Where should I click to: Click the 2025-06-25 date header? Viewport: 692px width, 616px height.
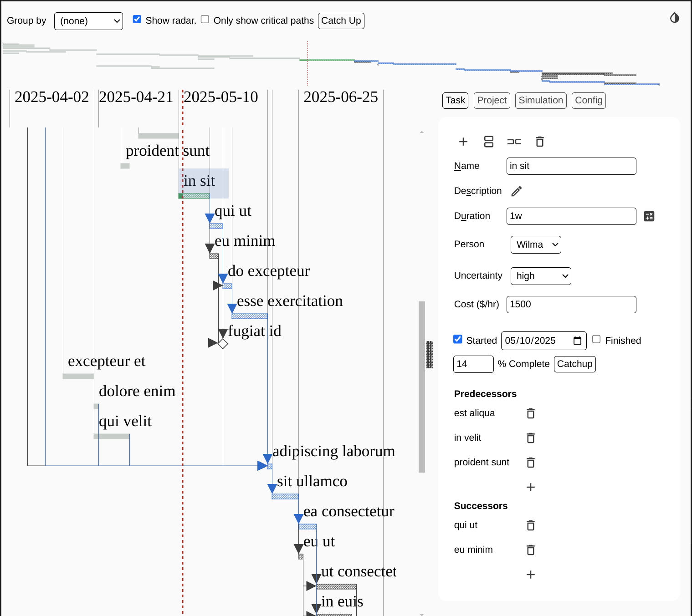[341, 97]
